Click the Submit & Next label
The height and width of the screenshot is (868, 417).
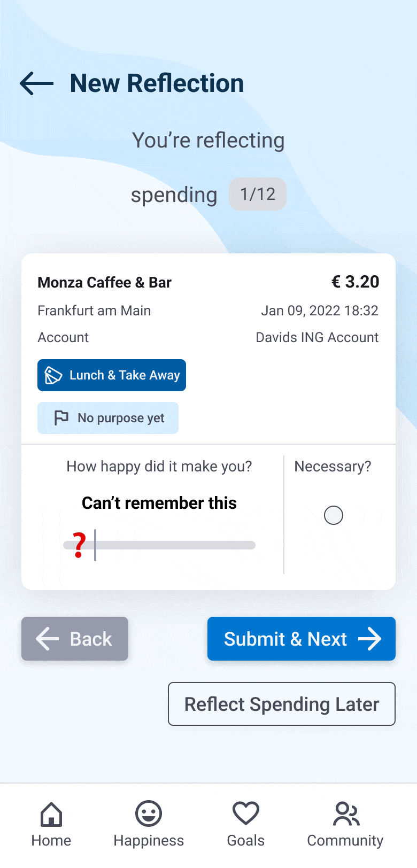(x=285, y=639)
